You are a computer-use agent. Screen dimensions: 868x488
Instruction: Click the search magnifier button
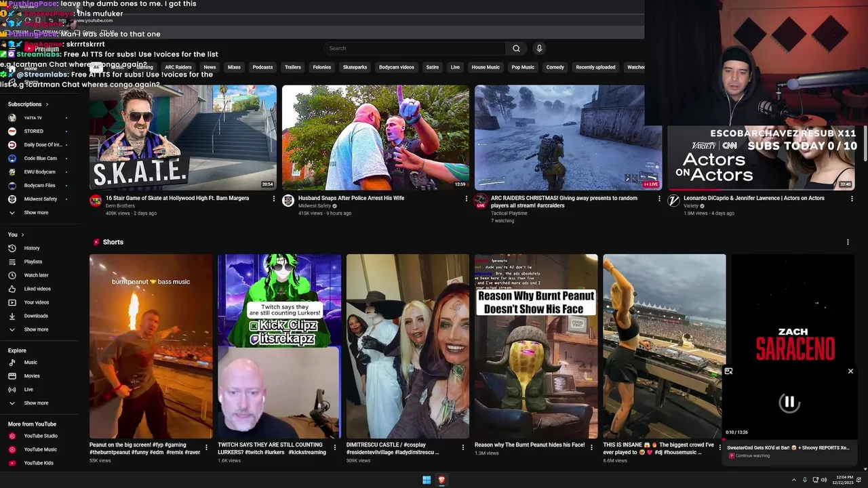tap(516, 48)
